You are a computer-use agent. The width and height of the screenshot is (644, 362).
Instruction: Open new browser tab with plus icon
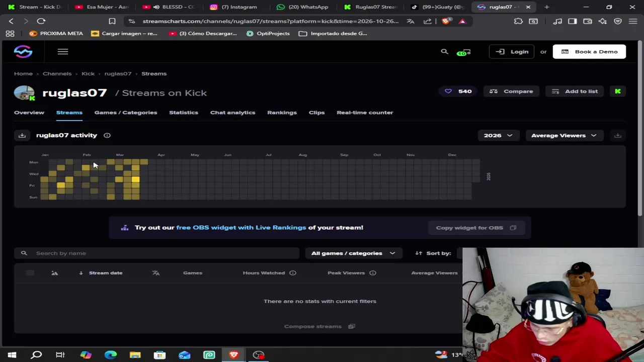pos(546,7)
